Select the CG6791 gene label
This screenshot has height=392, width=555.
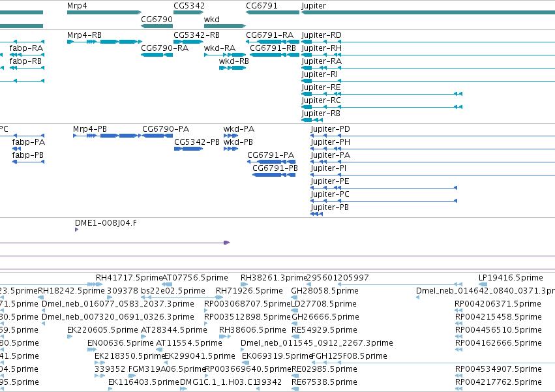click(262, 6)
